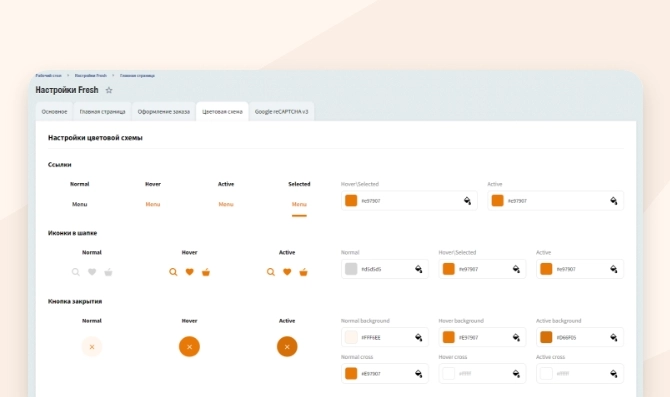Click the Active close button preview

[x=287, y=347]
